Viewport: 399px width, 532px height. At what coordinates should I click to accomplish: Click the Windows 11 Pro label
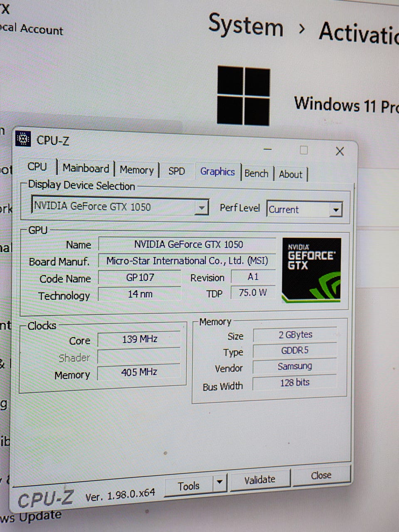click(x=347, y=104)
